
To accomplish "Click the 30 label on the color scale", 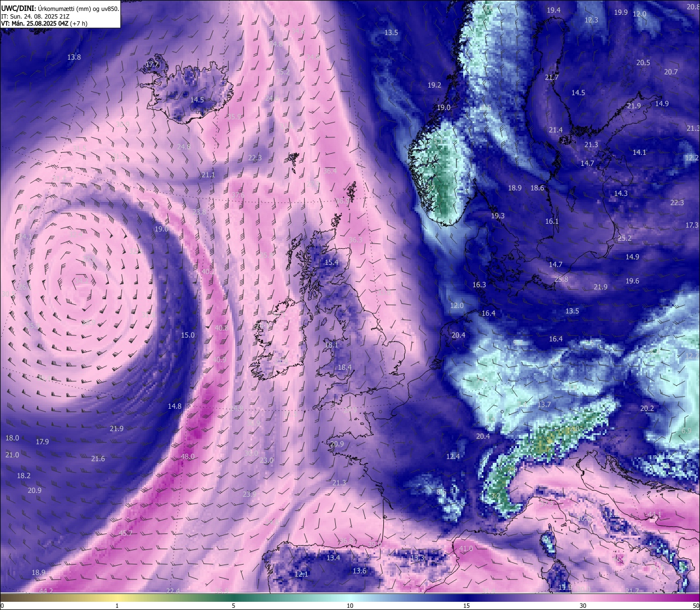I will coord(583,606).
